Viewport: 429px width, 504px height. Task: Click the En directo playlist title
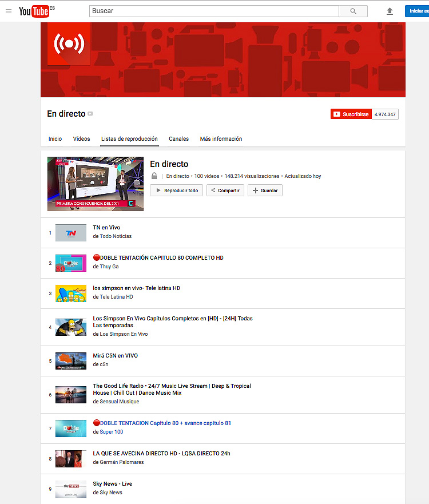pos(169,164)
